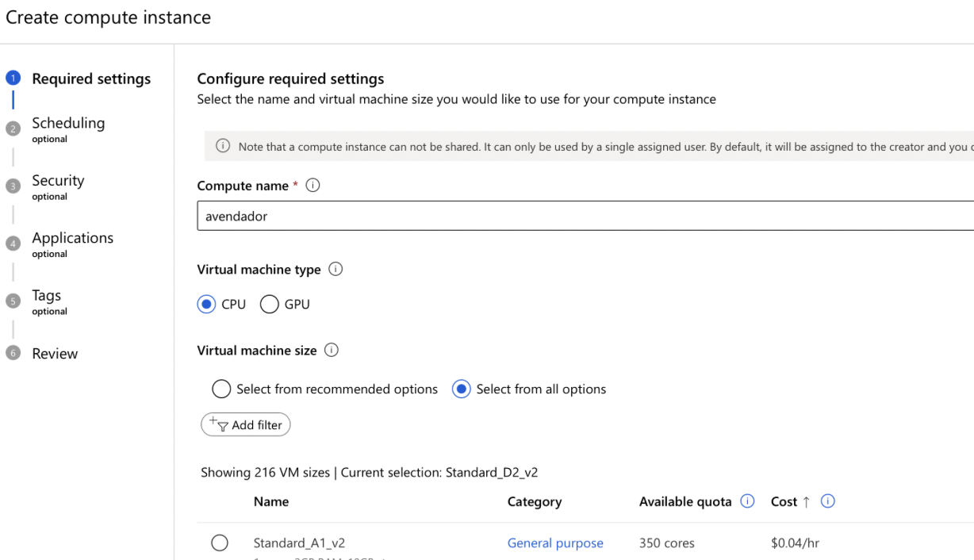
Task: Click the info icon next to Virtual machine size
Action: point(332,351)
